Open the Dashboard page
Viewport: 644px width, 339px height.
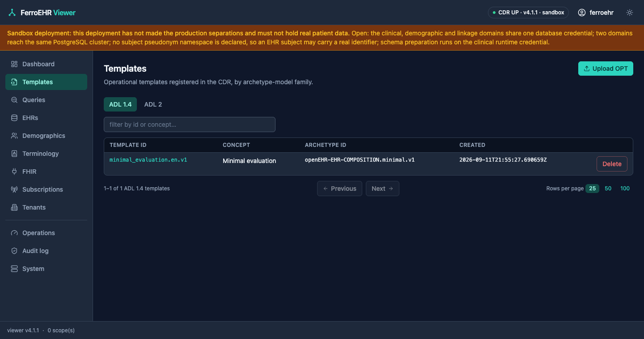(x=46, y=64)
